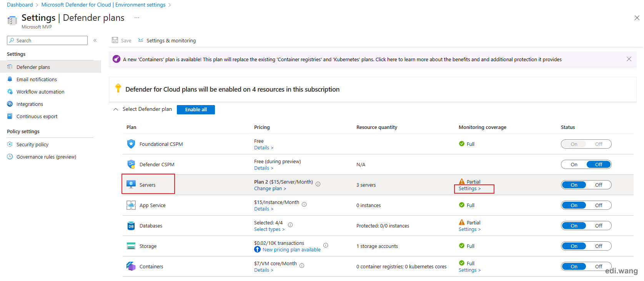644x281 pixels.
Task: Open the Email notifications menu item
Action: [x=50, y=79]
